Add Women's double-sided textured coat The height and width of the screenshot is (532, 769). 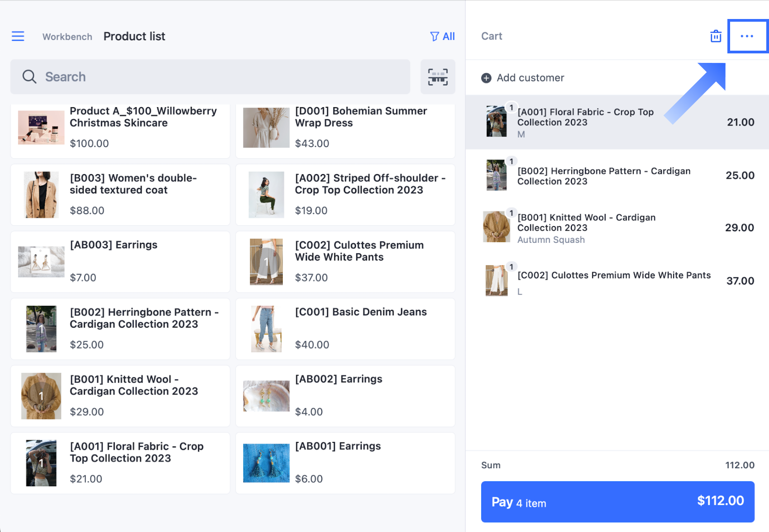[120, 195]
